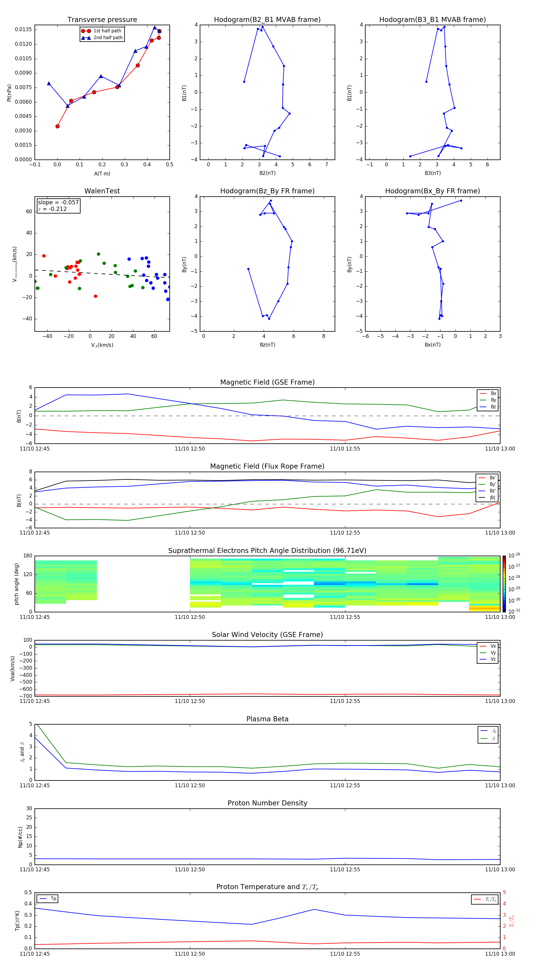535x980 pixels.
Task: Click 'Magnetic Field (Flux Rope Frame)' title
Action: click(x=267, y=467)
